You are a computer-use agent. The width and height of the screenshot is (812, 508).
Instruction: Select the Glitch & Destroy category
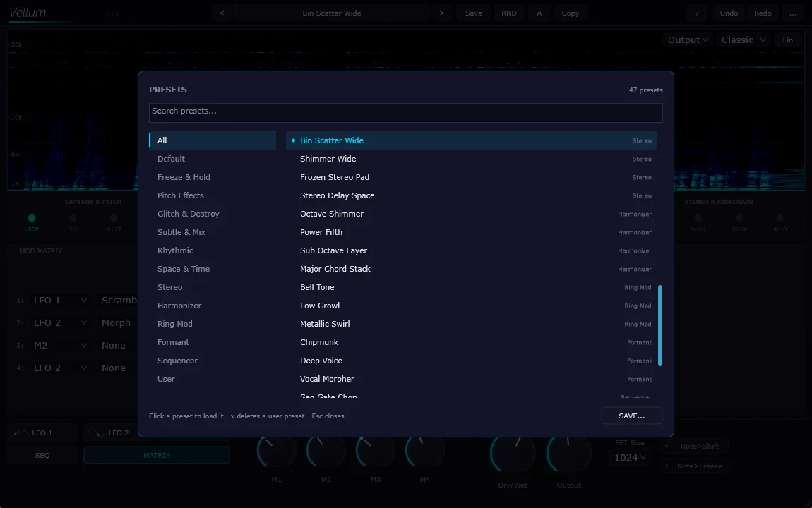[x=213, y=214]
